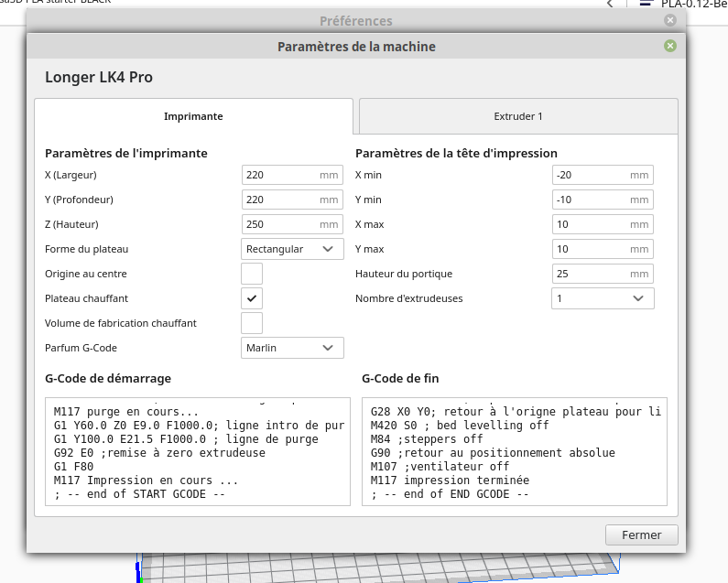Click inside the G-Code de fin text area

(x=515, y=451)
